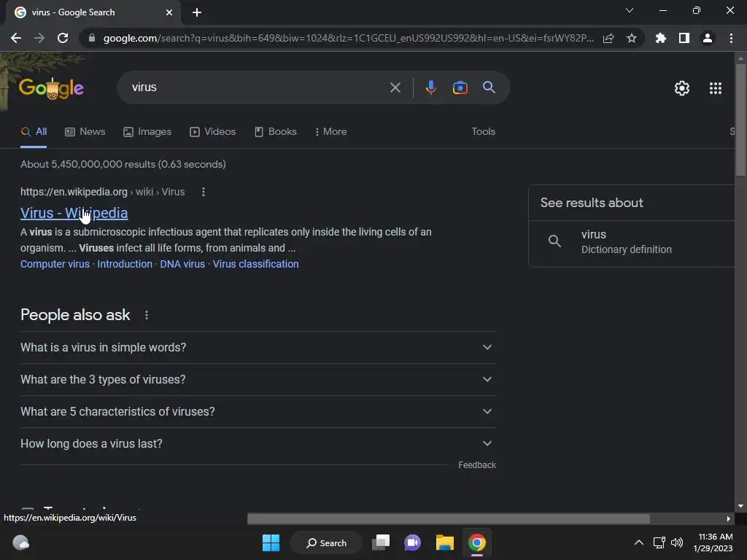Image resolution: width=747 pixels, height=560 pixels.
Task: Open Task View on the taskbar
Action: [x=381, y=542]
